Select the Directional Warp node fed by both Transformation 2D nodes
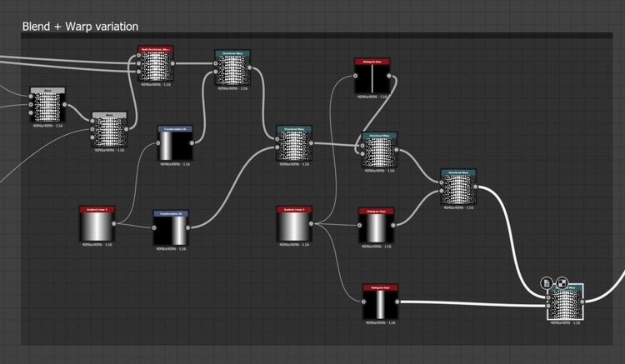This screenshot has height=364, width=625. point(294,143)
